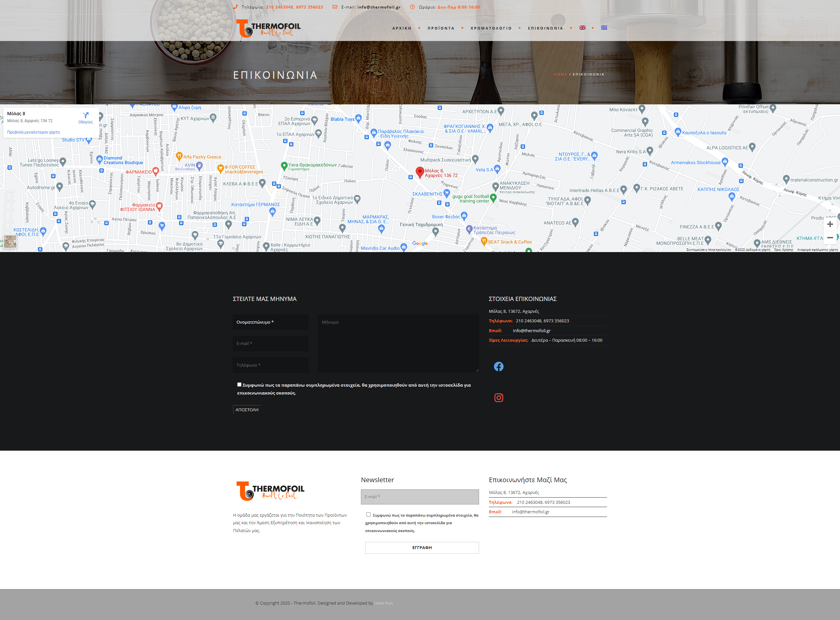This screenshot has height=620, width=840.
Task: Click the Τηλέφωνο phone field
Action: point(270,365)
